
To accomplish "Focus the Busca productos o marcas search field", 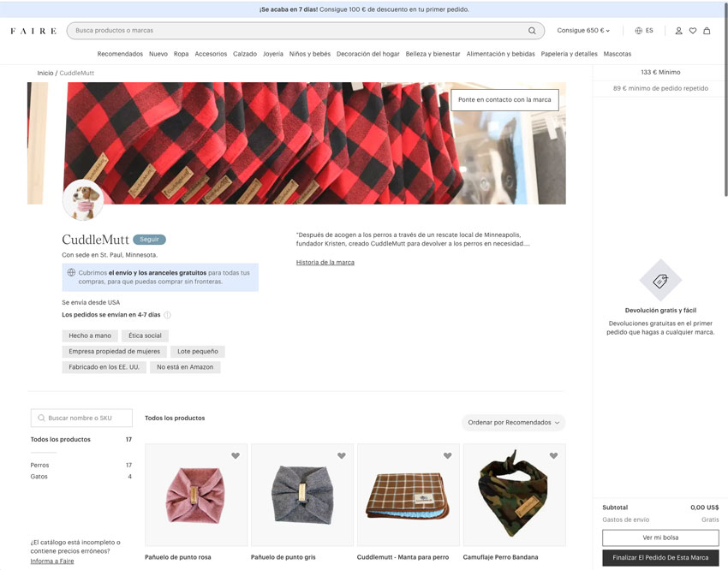I will click(x=306, y=31).
